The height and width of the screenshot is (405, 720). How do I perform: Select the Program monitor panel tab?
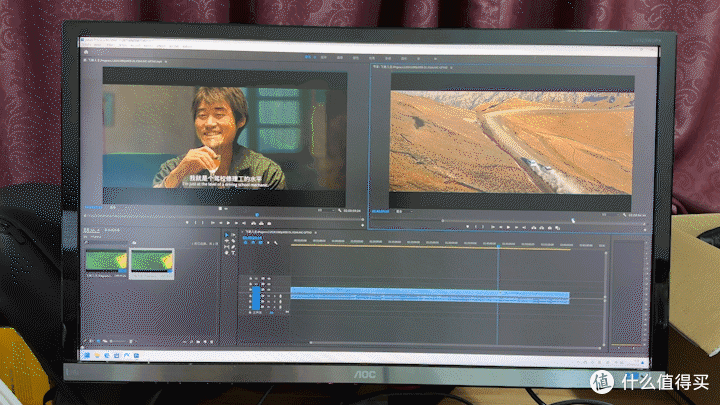click(411, 67)
